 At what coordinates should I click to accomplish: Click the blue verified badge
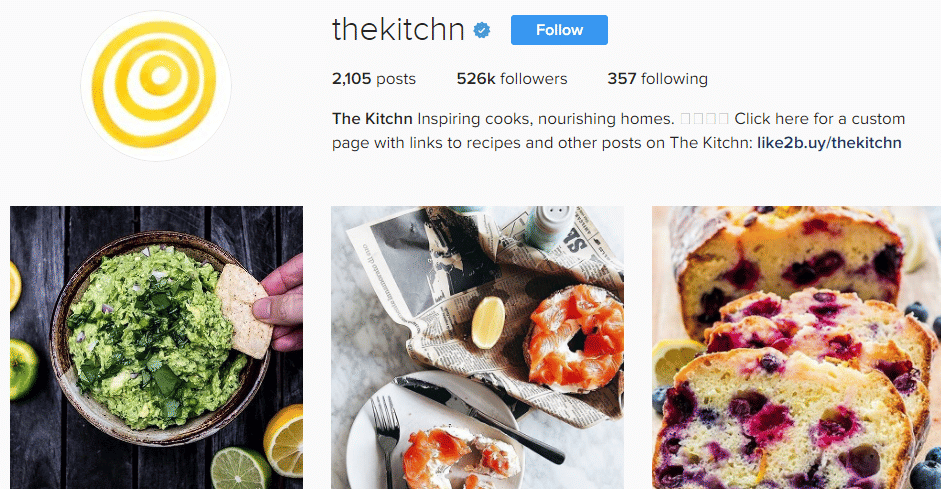[482, 31]
